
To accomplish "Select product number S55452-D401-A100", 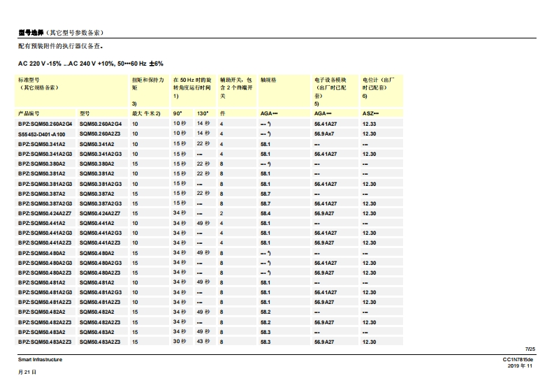I will tap(42, 133).
